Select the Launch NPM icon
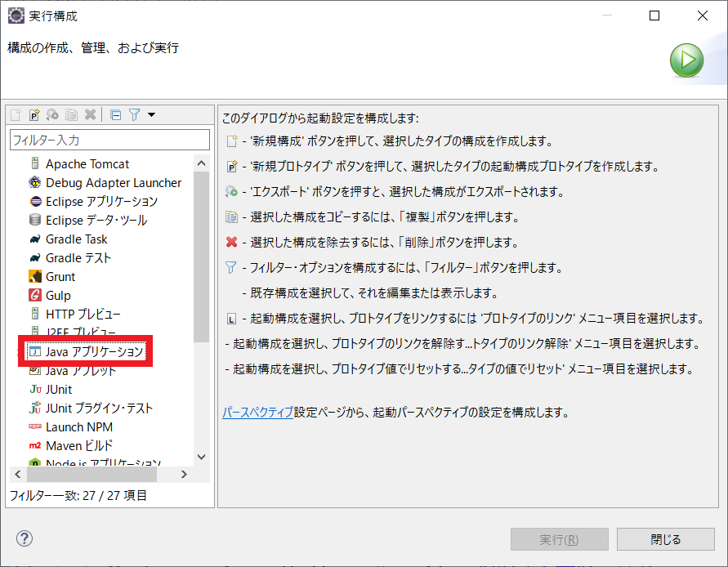728x567 pixels. 35,426
